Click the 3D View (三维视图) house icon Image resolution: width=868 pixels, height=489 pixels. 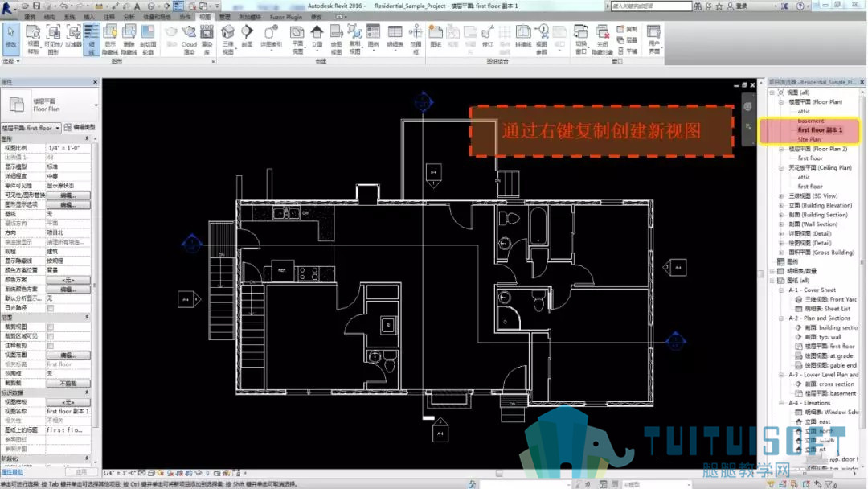(x=227, y=39)
